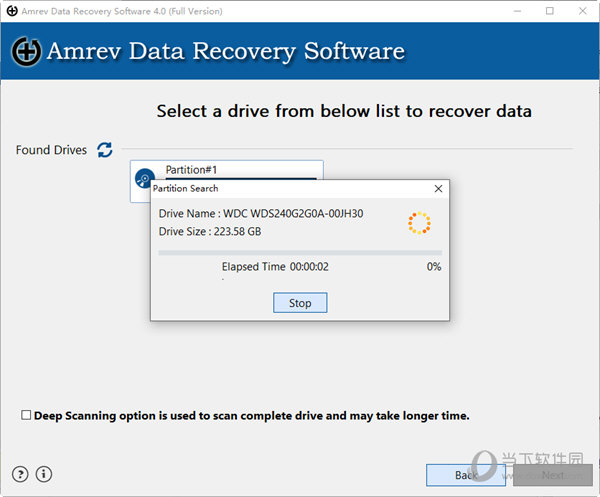600x497 pixels.
Task: Enable the Deep Scanning checkbox
Action: (26, 415)
